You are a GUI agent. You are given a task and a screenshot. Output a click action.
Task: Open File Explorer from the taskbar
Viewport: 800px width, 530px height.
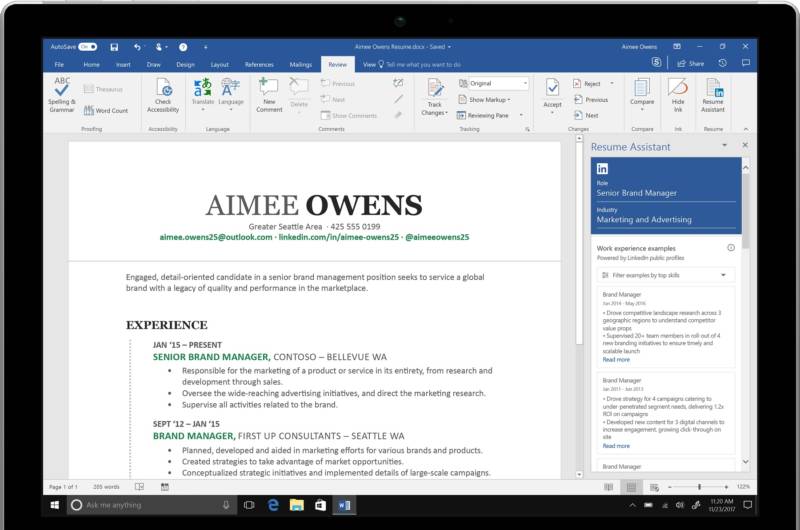(296, 505)
